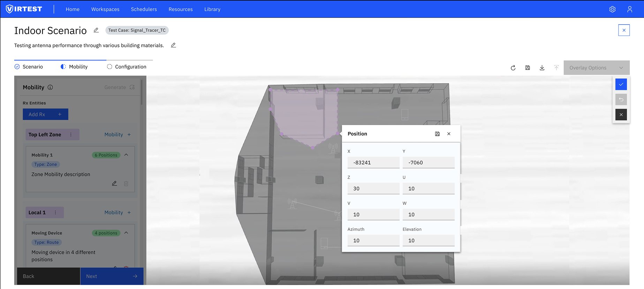644x289 pixels.
Task: Open the settings gear icon
Action: [612, 9]
